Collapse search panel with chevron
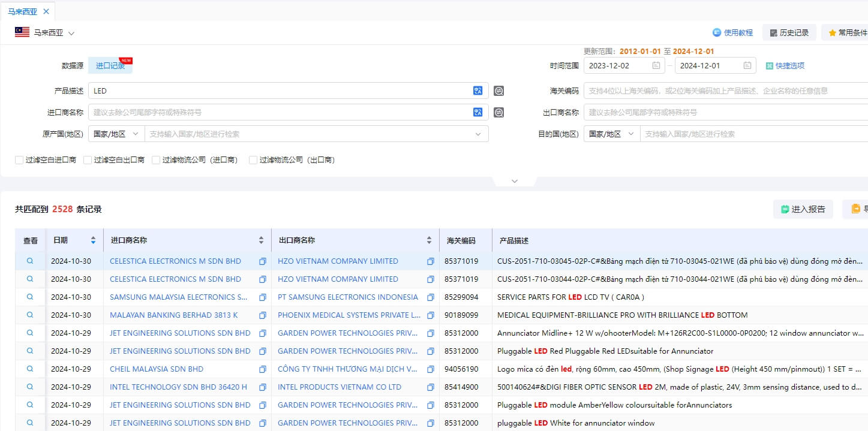Viewport: 868px width, 431px height. tap(514, 181)
